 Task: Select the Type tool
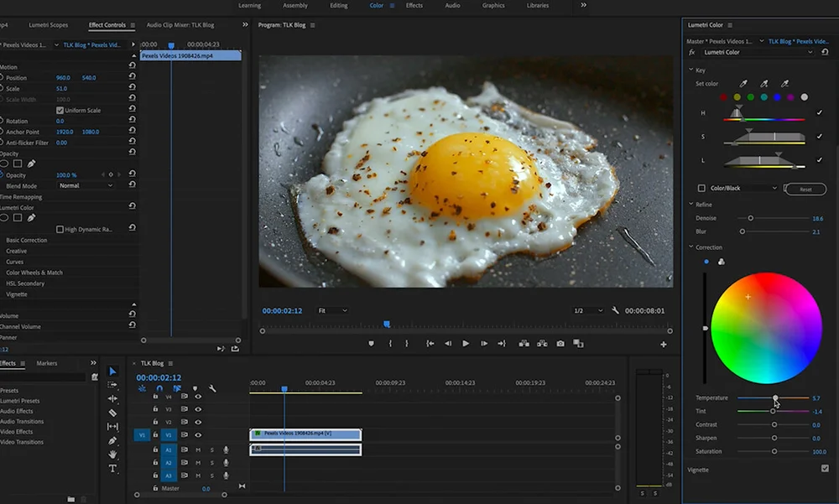pyautogui.click(x=112, y=469)
